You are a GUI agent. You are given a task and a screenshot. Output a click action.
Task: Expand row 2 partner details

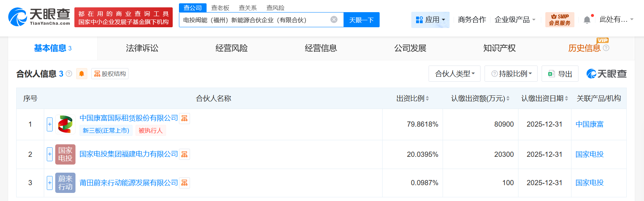point(50,154)
